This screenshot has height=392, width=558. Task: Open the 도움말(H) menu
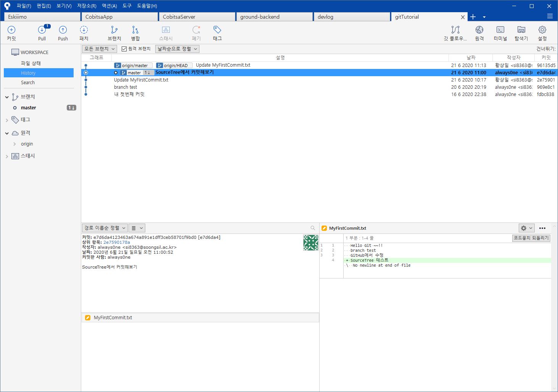point(147,6)
